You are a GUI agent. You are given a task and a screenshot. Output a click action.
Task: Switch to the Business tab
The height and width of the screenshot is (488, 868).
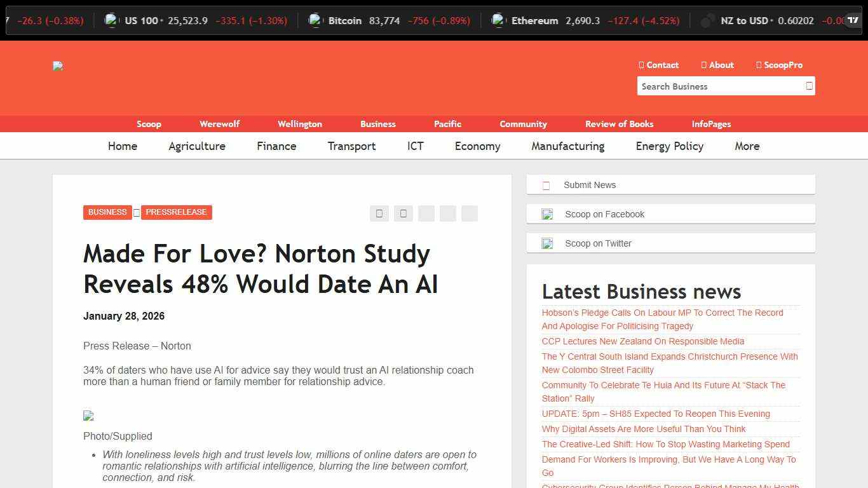377,124
